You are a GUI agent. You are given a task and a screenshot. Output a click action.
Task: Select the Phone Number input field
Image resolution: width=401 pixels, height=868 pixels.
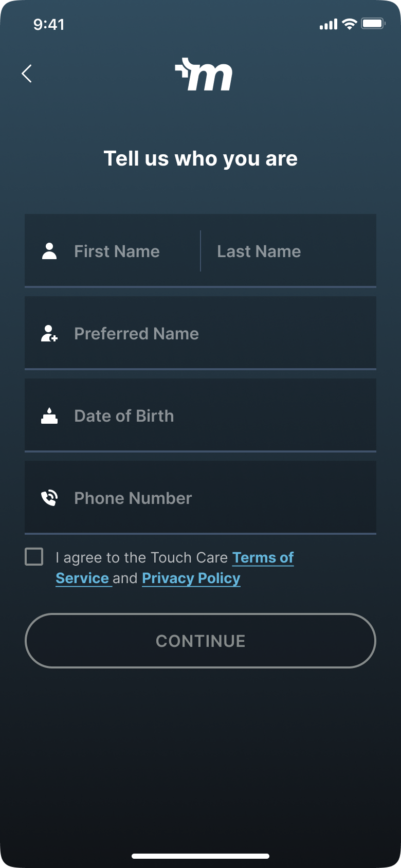coord(200,498)
